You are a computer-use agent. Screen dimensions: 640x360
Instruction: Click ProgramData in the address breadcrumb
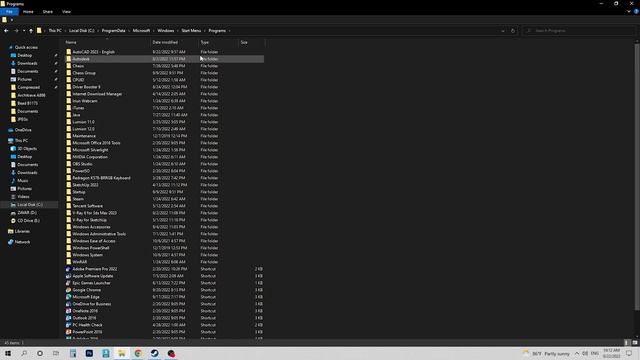113,31
